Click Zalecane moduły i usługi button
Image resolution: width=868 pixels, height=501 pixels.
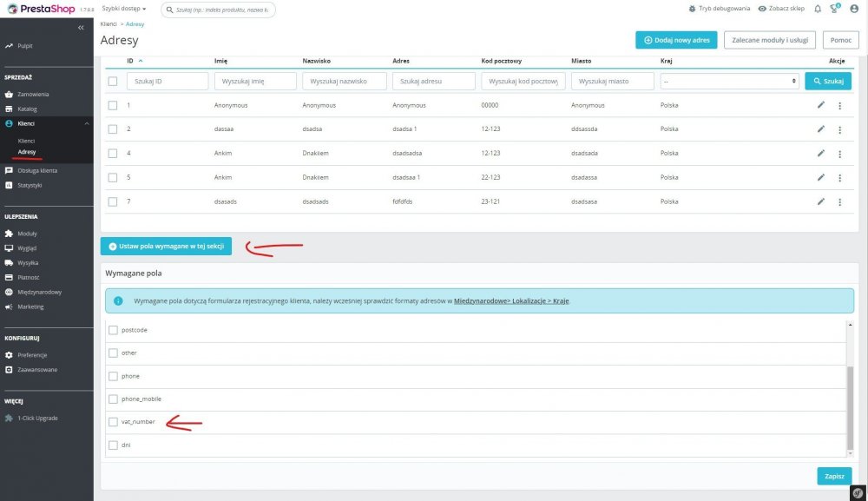(x=770, y=40)
